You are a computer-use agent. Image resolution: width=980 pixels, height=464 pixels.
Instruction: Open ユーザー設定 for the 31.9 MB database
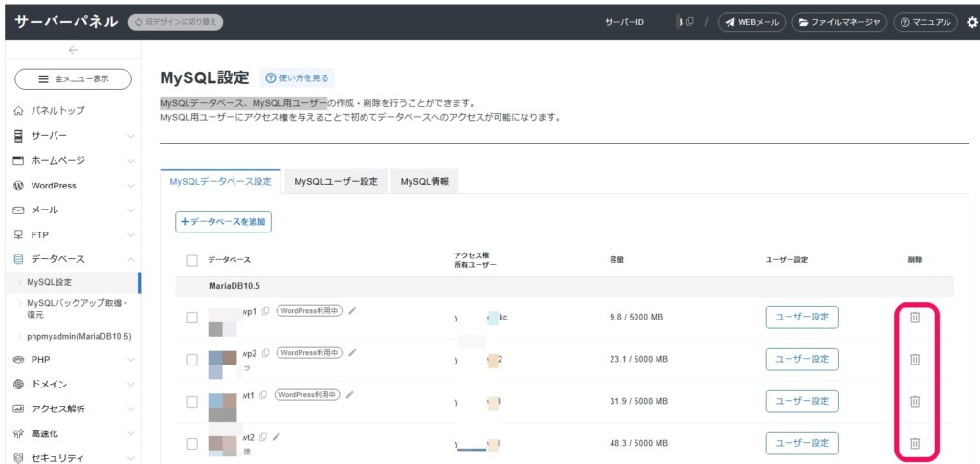802,401
